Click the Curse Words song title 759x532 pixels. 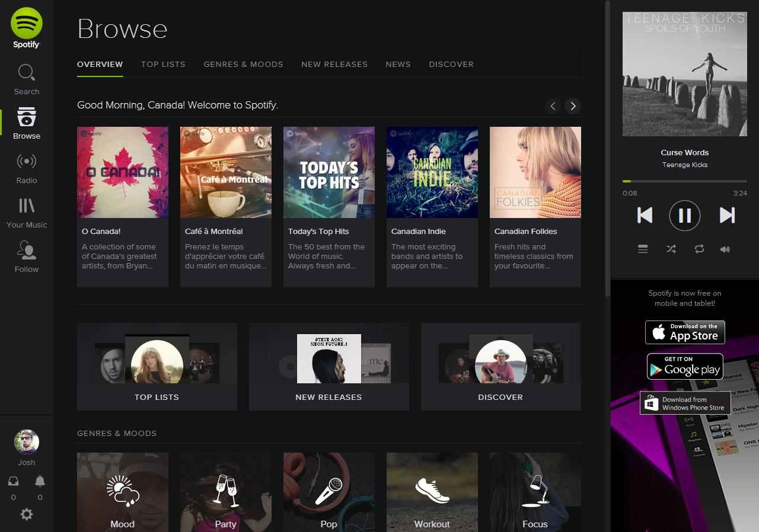point(685,152)
